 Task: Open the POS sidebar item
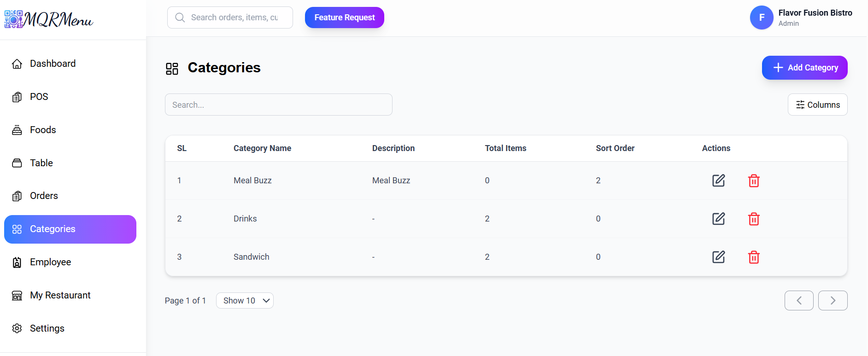pyautogui.click(x=39, y=97)
